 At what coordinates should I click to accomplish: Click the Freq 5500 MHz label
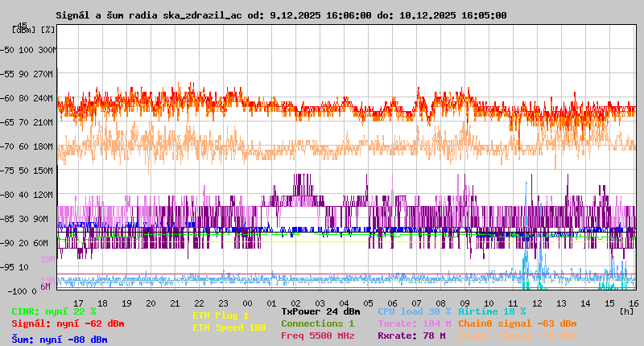pyautogui.click(x=317, y=336)
